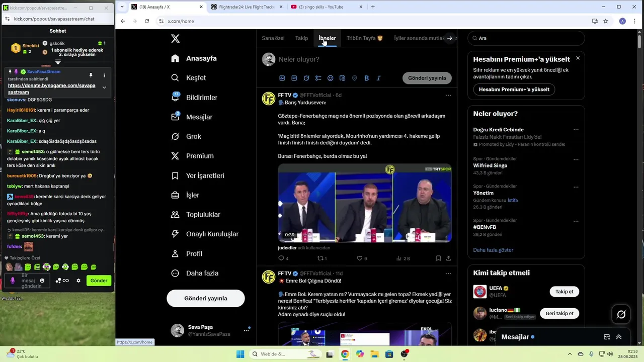Open account menu next to Sava Paşa
The width and height of the screenshot is (644, 362).
pyautogui.click(x=247, y=330)
